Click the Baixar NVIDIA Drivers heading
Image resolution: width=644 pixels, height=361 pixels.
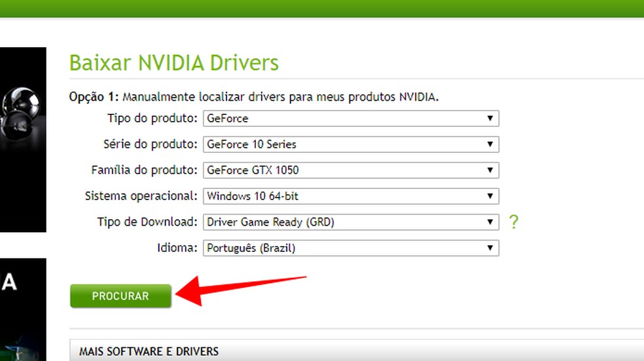point(173,63)
